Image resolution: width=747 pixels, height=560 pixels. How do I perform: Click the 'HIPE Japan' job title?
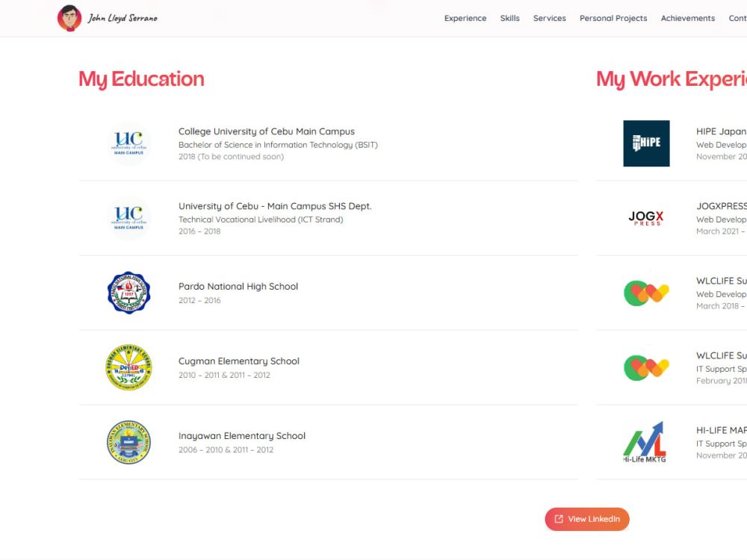[722, 131]
